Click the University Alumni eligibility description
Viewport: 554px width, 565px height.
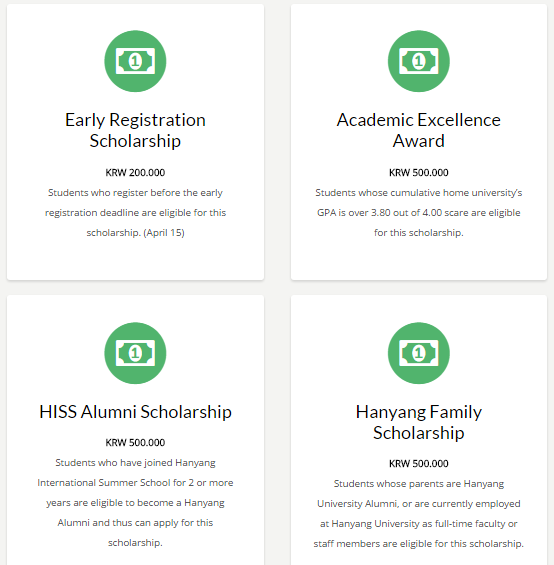click(418, 504)
